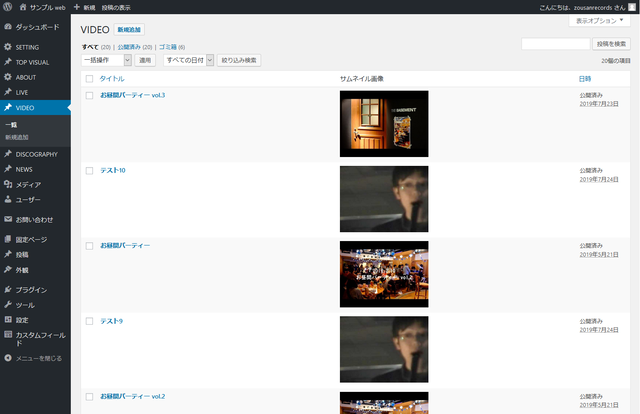The image size is (640, 414).
Task: Click the お問い合わせ envelope icon
Action: (8, 219)
